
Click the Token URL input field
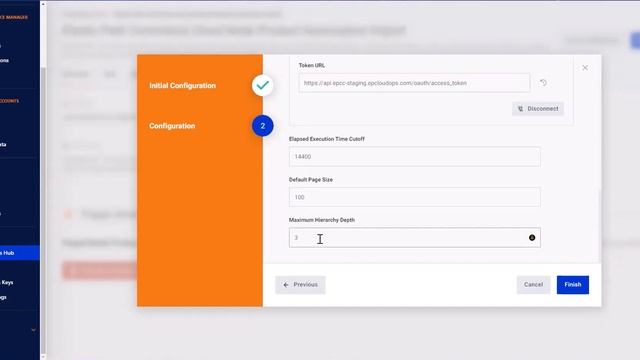tap(414, 83)
